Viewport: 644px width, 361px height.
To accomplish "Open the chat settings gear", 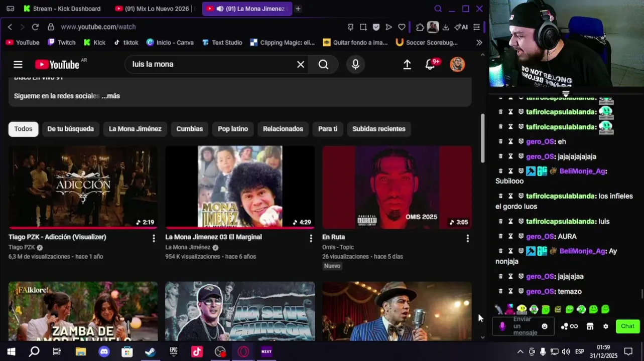I will coord(606,326).
